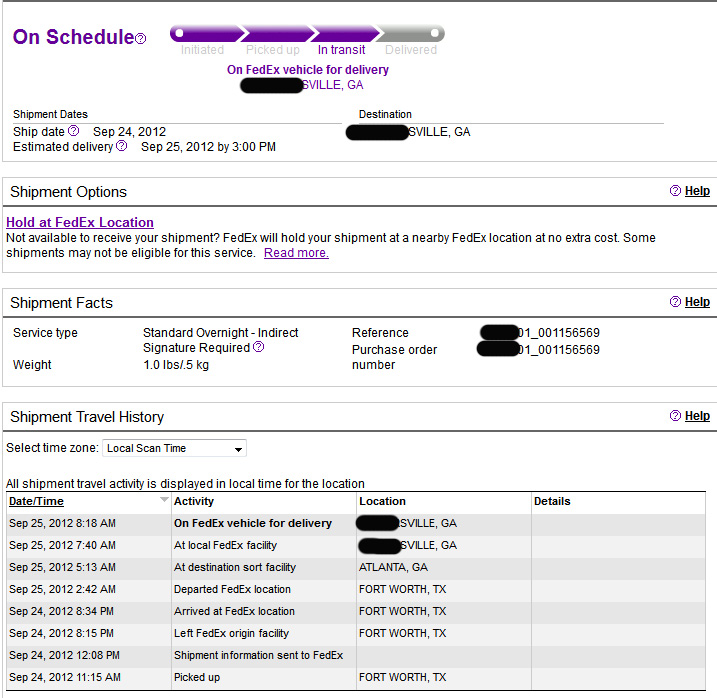Click help icon in Shipment Facts header

675,302
